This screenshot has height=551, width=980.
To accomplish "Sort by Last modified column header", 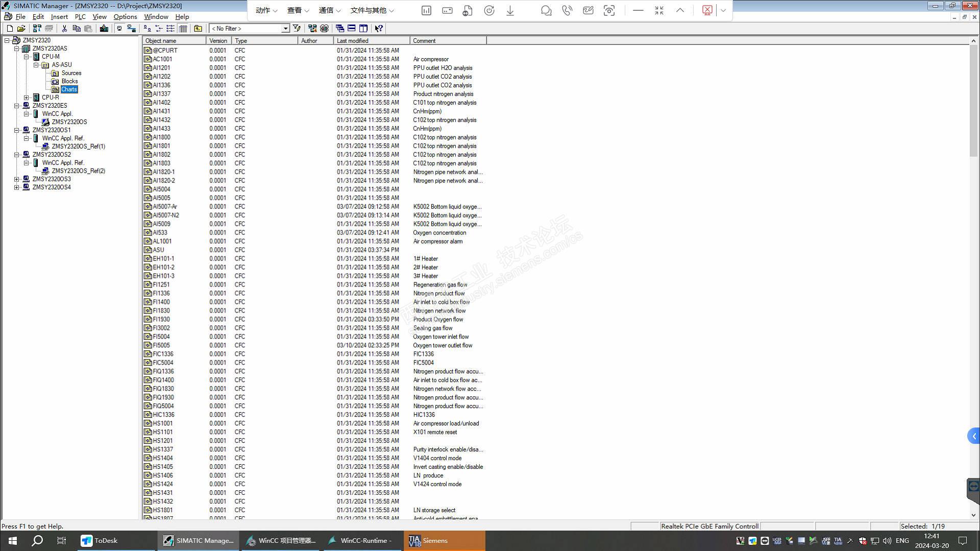I will coord(372,41).
